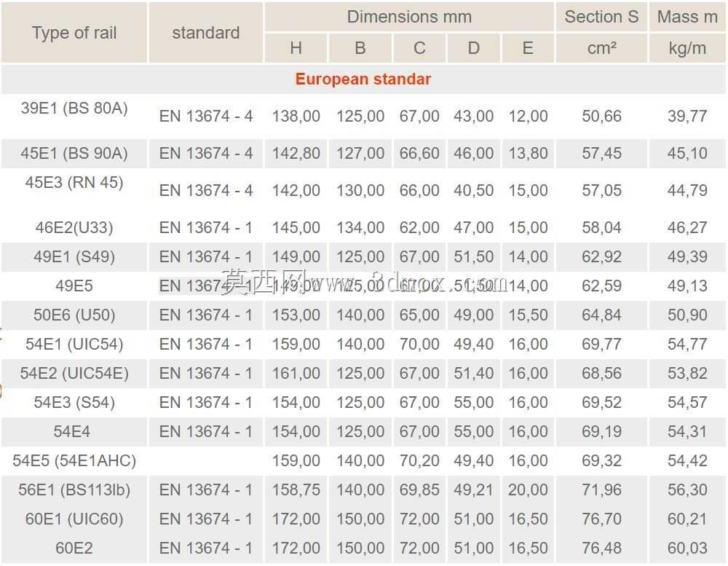Click mass value '53,82'

(687, 373)
